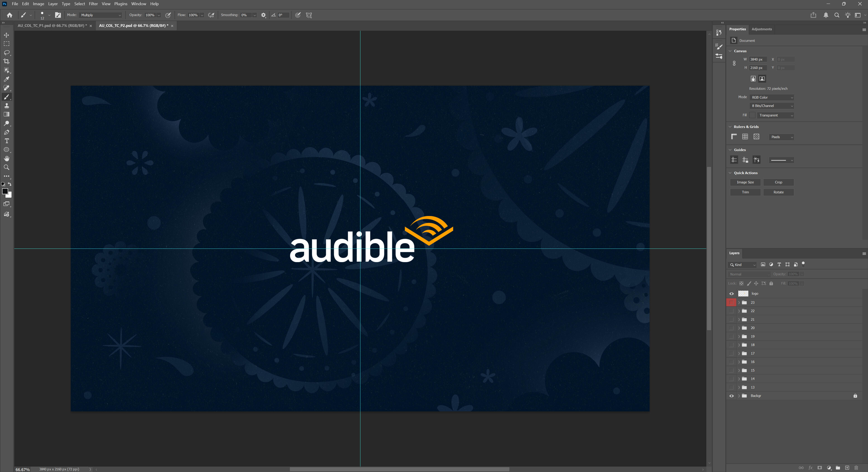Open the RGB Color mode dropdown

(772, 97)
